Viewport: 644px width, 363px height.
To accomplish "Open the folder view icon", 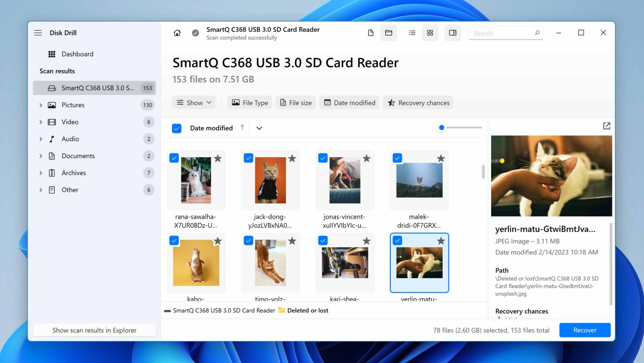I will pos(388,33).
